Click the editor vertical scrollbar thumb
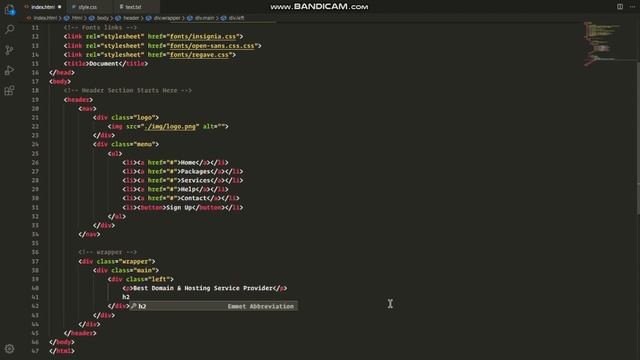Viewport: 640px width, 360px height. (638, 139)
